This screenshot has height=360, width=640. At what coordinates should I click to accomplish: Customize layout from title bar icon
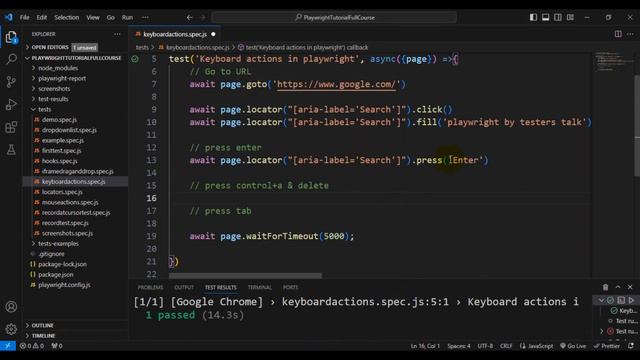(x=570, y=17)
